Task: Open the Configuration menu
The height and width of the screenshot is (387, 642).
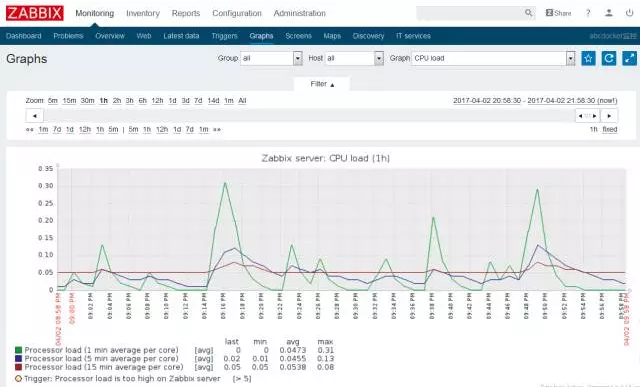Action: [237, 13]
